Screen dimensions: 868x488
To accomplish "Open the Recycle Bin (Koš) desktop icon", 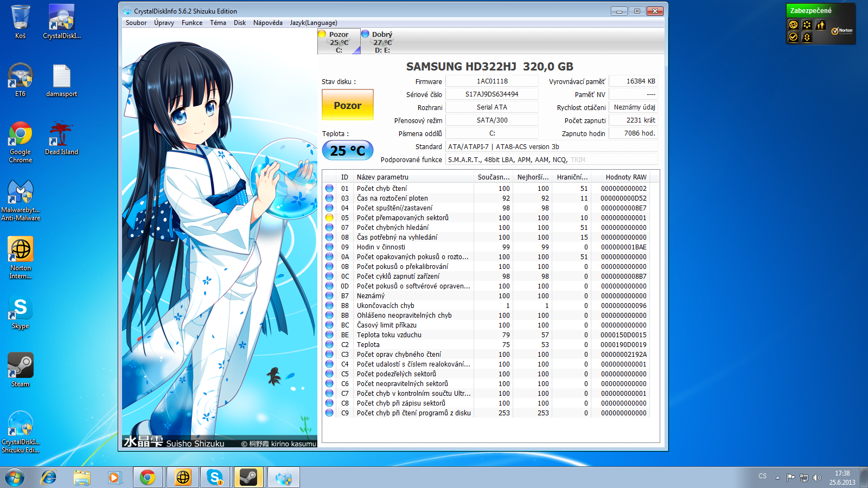I will coord(20,22).
